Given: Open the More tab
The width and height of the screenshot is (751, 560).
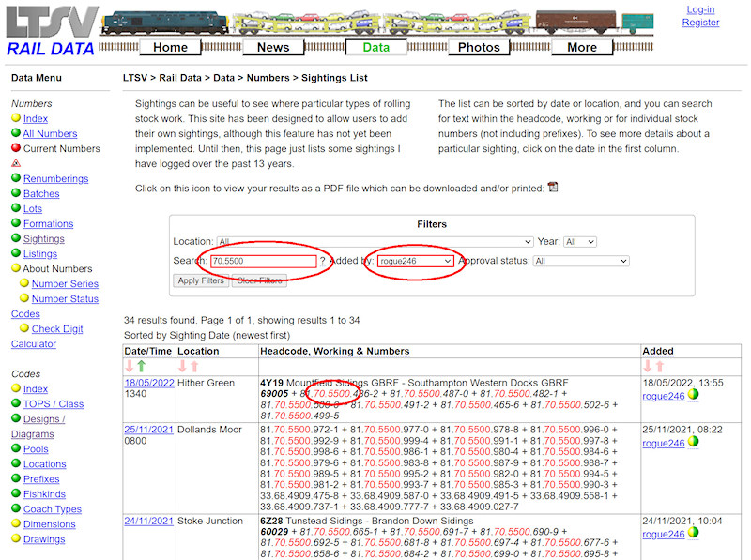Looking at the screenshot, I should pos(582,46).
